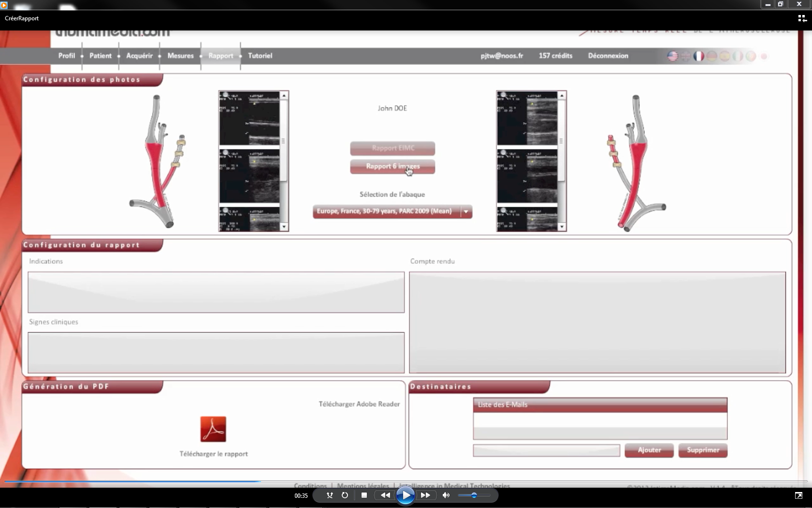The height and width of the screenshot is (508, 812).
Task: Toggle shuffle mode in the player
Action: 330,495
